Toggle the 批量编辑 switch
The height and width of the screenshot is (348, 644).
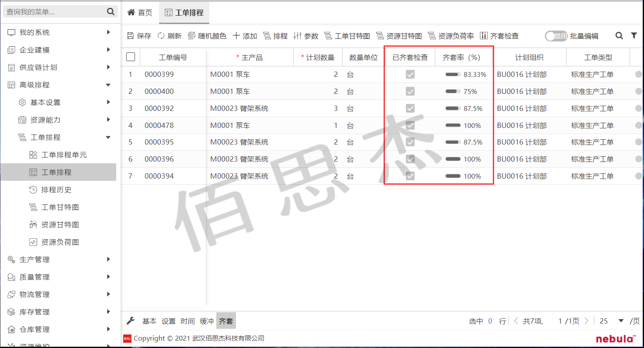pyautogui.click(x=556, y=36)
